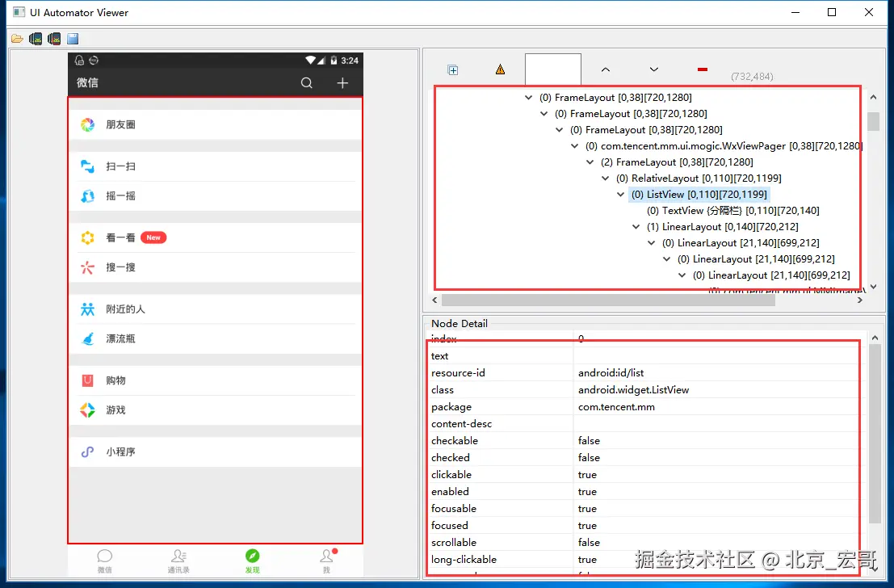Click the Node Detail vertical scrollbar
Image resolution: width=894 pixels, height=588 pixels.
[875, 434]
